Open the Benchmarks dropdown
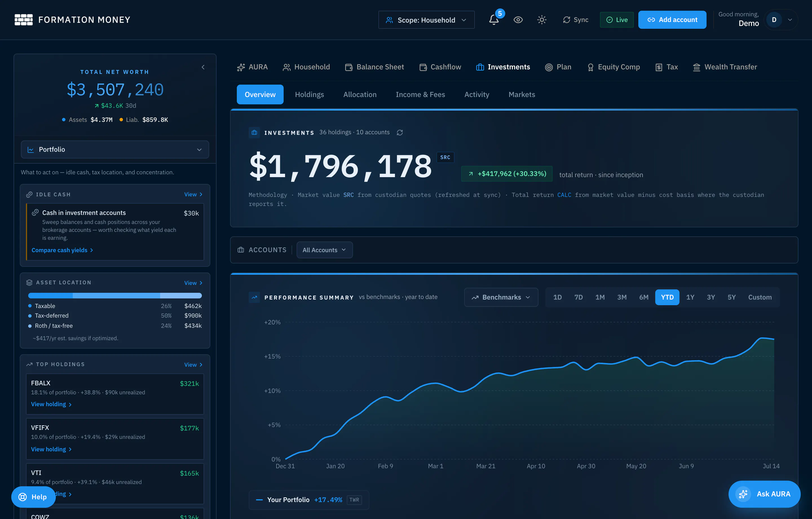 pos(501,297)
